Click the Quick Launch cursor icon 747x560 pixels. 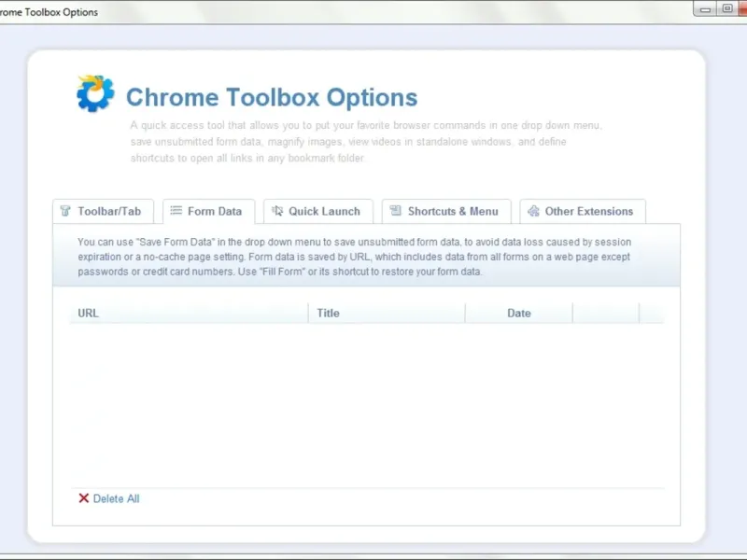(x=277, y=211)
